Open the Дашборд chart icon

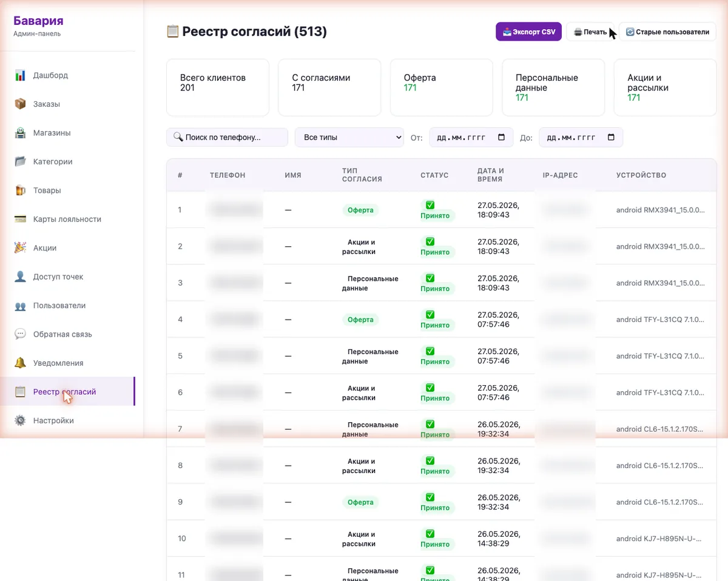[20, 75]
